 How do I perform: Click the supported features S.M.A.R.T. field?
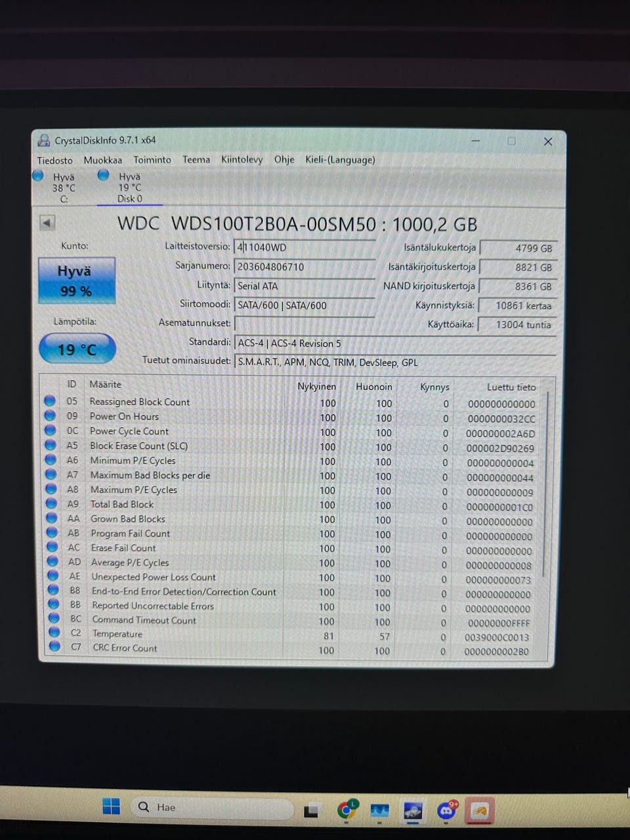click(x=395, y=362)
